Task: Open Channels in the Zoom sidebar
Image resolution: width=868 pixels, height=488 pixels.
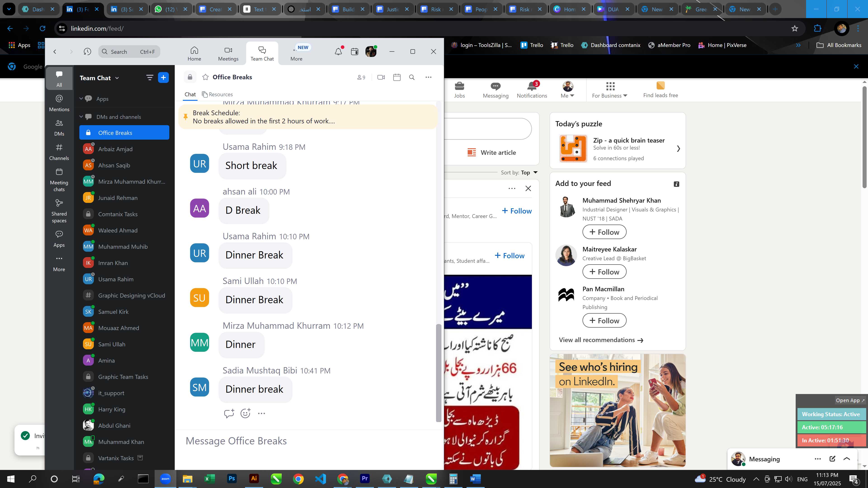Action: (x=59, y=152)
